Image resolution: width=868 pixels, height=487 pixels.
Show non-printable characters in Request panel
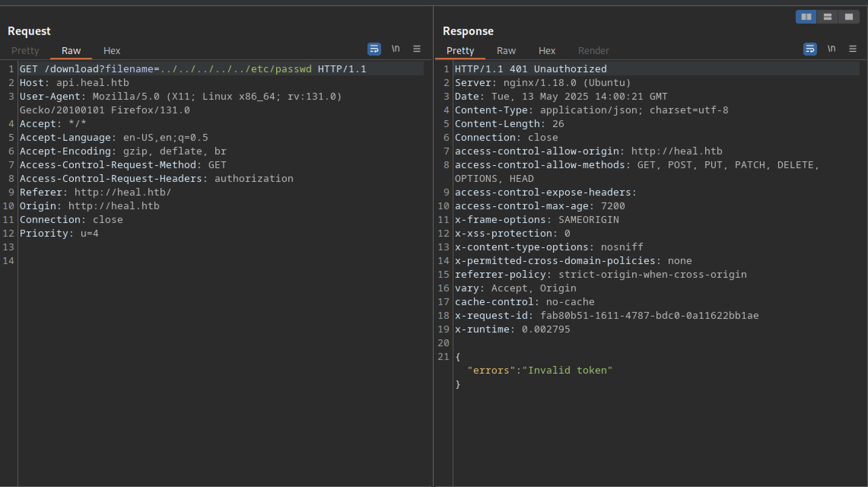point(396,49)
